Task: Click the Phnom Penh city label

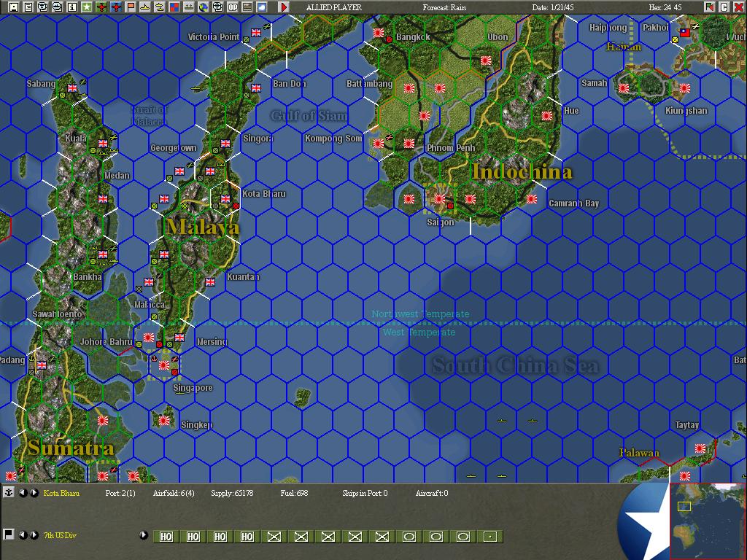Action: click(x=451, y=147)
